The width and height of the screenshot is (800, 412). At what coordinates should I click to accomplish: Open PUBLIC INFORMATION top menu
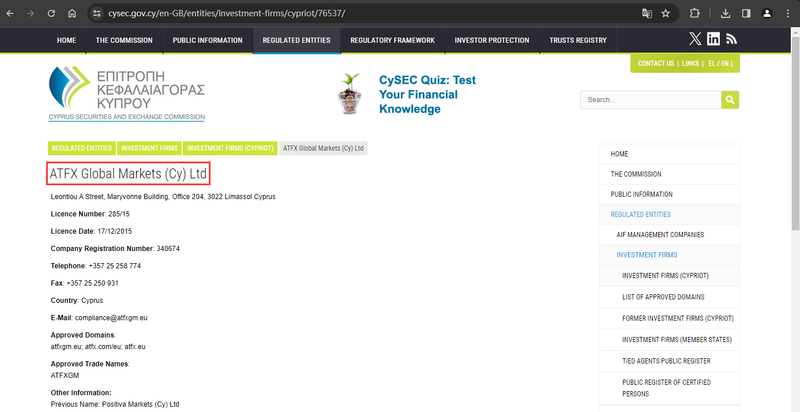(x=207, y=40)
